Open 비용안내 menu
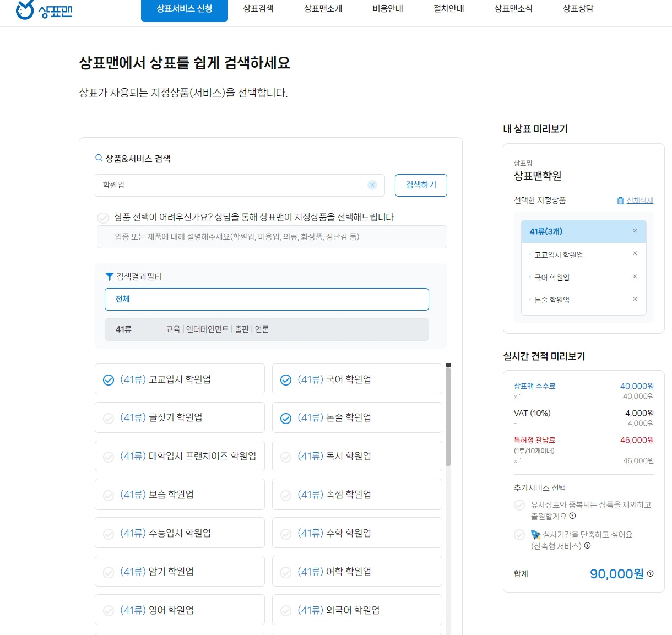 click(388, 9)
